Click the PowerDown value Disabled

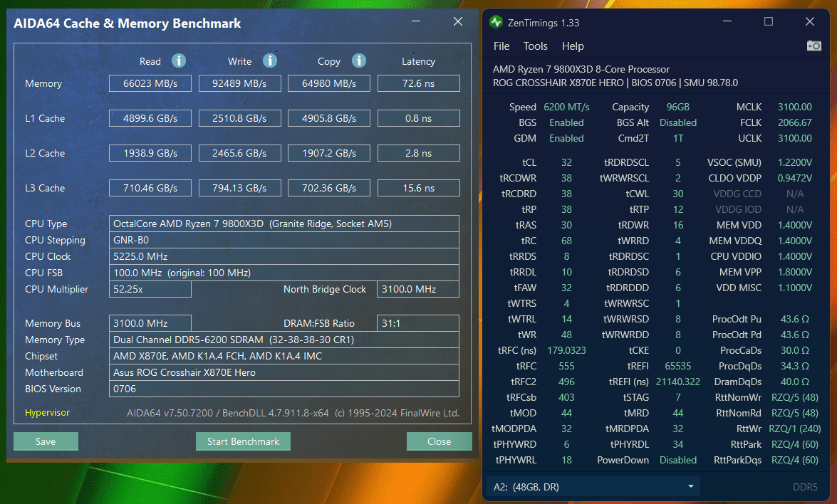click(678, 460)
